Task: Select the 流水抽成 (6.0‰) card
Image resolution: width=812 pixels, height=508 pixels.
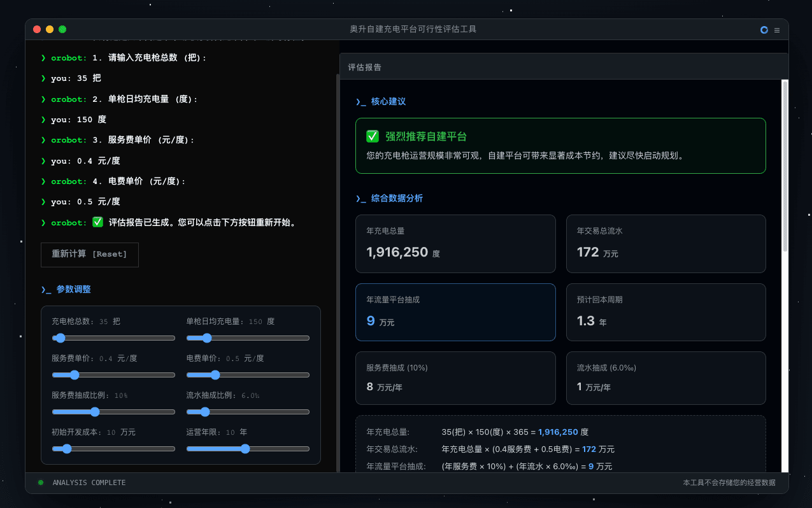Action: pos(666,378)
